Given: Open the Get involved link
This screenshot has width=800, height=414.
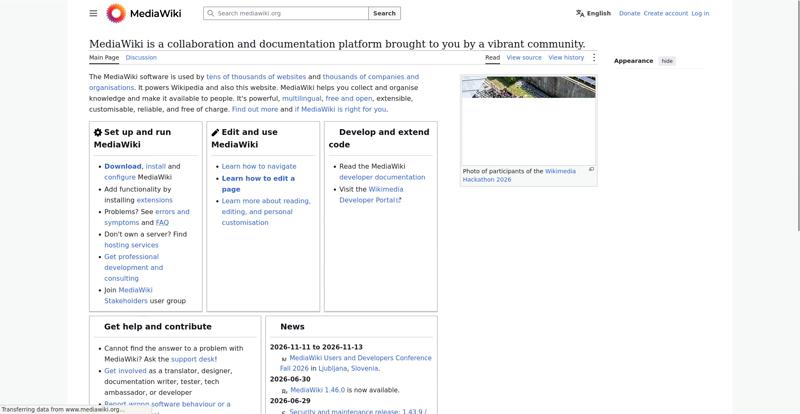Looking at the screenshot, I should coord(125,371).
